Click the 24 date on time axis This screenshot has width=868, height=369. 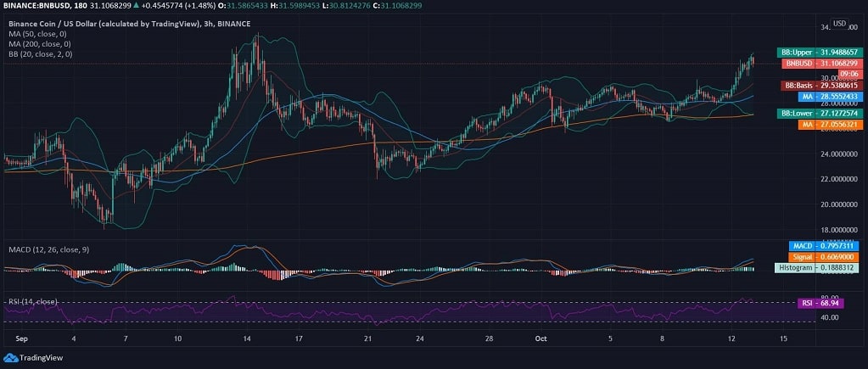[x=421, y=338]
